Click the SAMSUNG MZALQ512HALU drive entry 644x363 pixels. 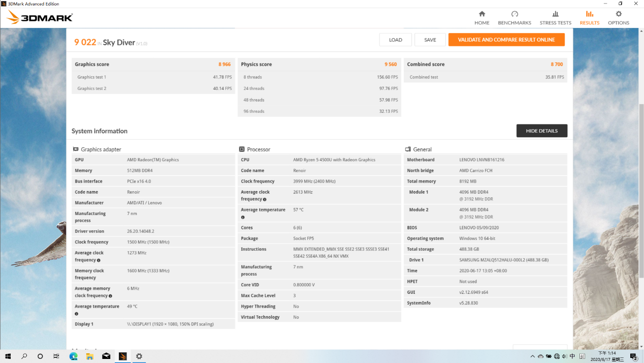[504, 260]
